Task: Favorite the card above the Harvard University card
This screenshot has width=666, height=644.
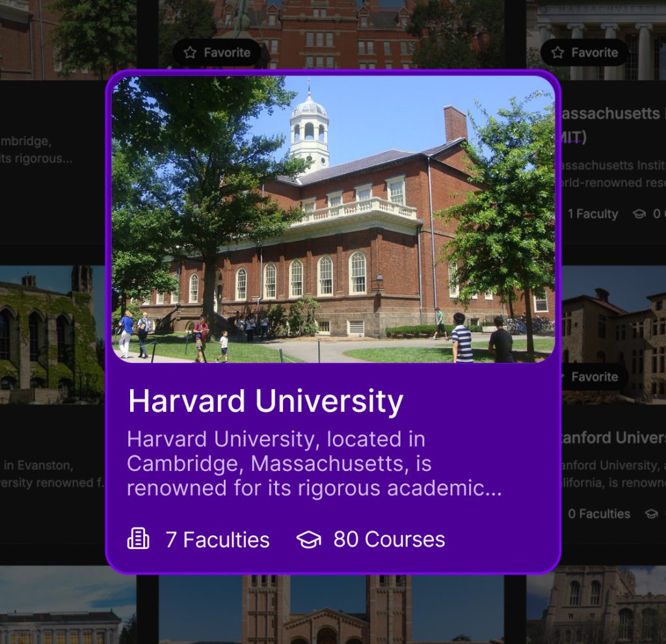Action: pos(217,53)
